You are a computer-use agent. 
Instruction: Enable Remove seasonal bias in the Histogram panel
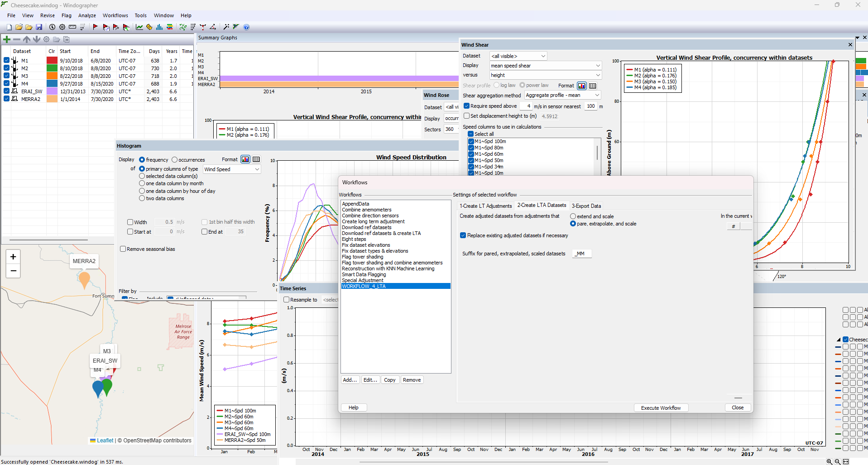pyautogui.click(x=123, y=249)
